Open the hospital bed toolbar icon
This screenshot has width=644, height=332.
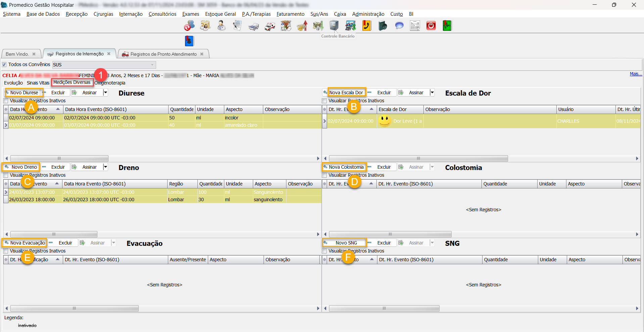coord(254,26)
